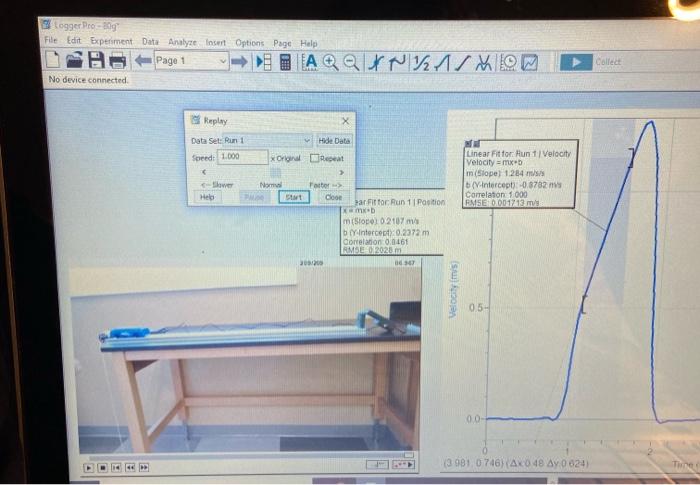Click faster arrow on speed slider

point(342,172)
